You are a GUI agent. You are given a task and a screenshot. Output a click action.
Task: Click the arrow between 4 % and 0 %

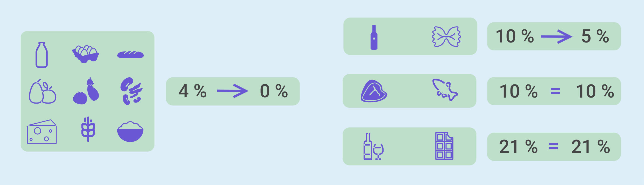(232, 91)
